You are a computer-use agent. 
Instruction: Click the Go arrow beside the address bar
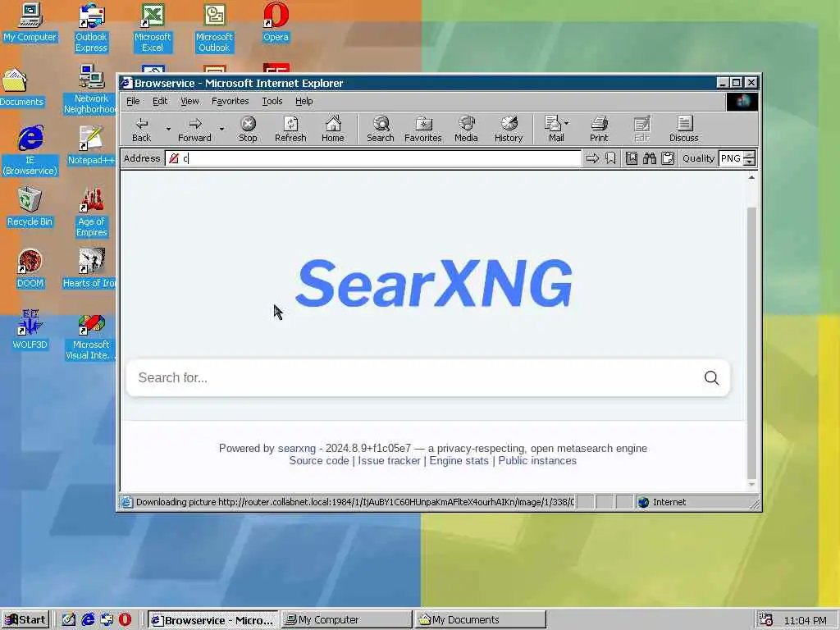tap(592, 158)
